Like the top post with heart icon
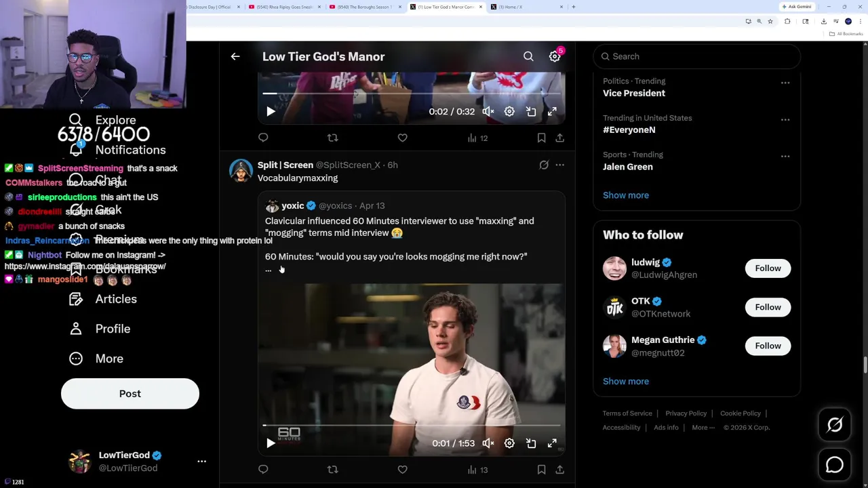The image size is (868, 488). 402,138
